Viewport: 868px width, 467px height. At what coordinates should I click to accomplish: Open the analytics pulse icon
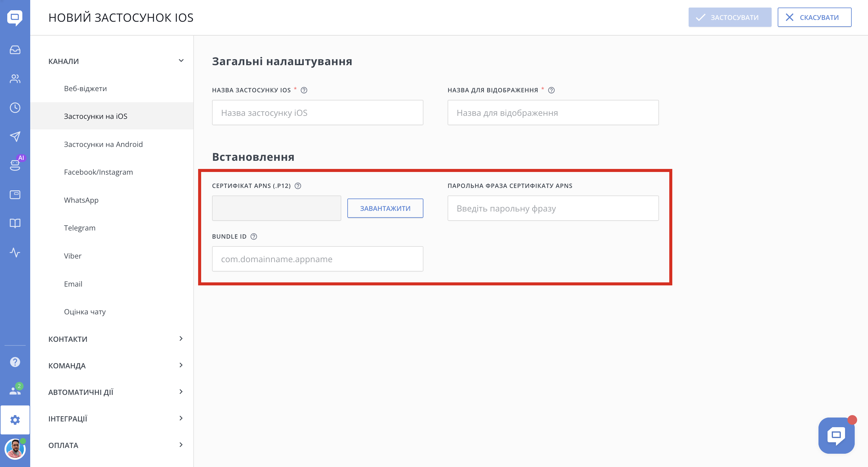15,252
